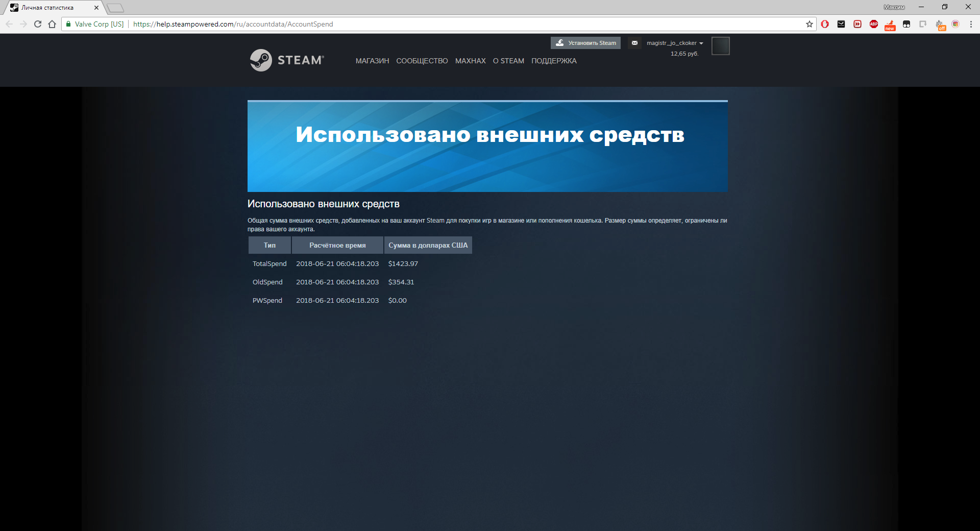Viewport: 980px width, 531px height.
Task: Click the flame extension icon marked off
Action: tap(940, 25)
